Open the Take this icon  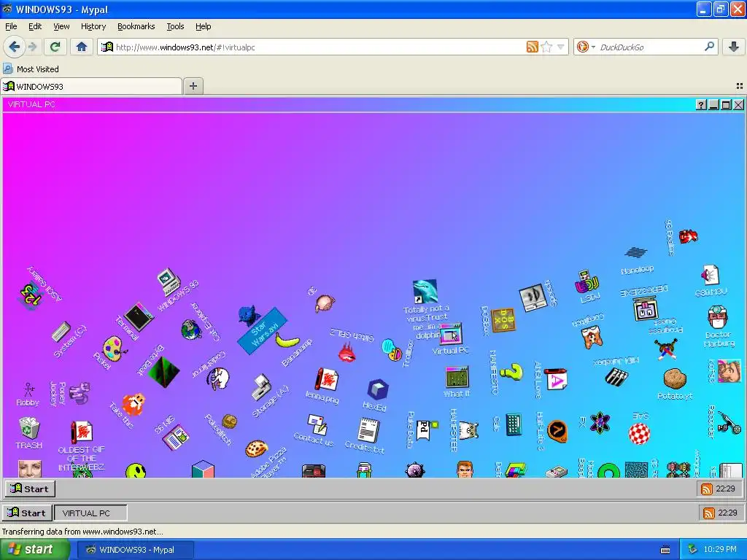[133, 404]
